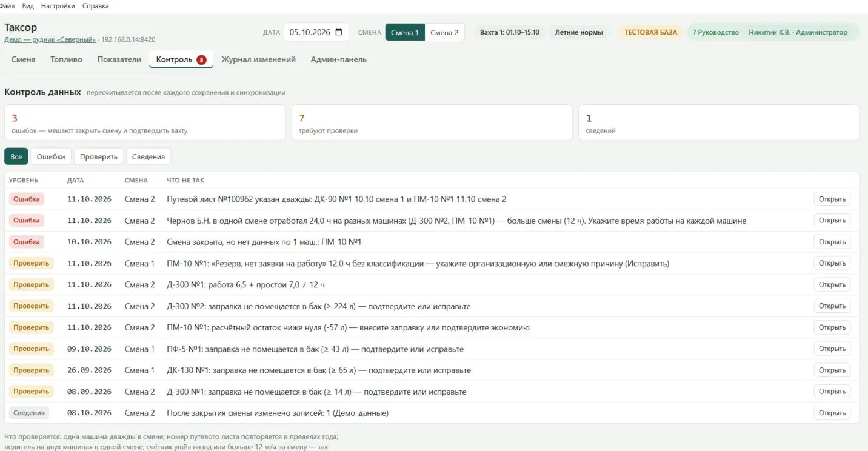Switch to the Топливо tab

pyautogui.click(x=67, y=59)
